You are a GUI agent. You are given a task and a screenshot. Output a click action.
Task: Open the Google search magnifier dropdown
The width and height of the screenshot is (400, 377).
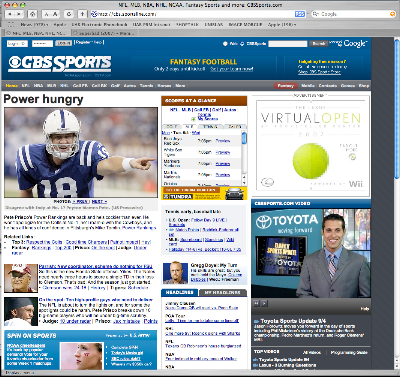[x=316, y=14]
